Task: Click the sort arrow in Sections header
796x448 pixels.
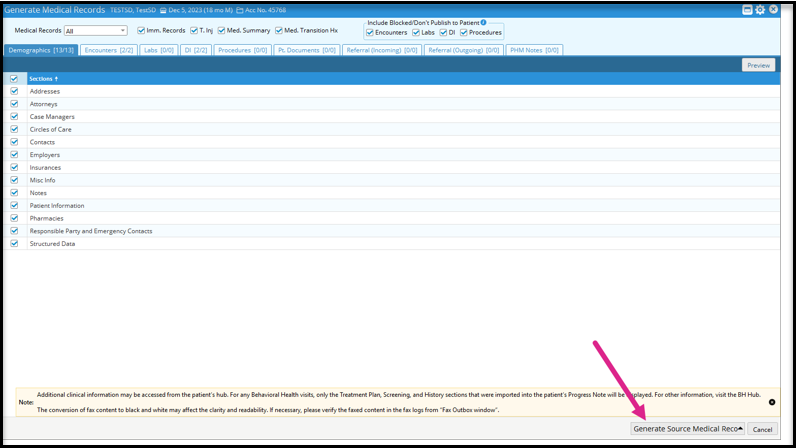Action: coord(56,79)
